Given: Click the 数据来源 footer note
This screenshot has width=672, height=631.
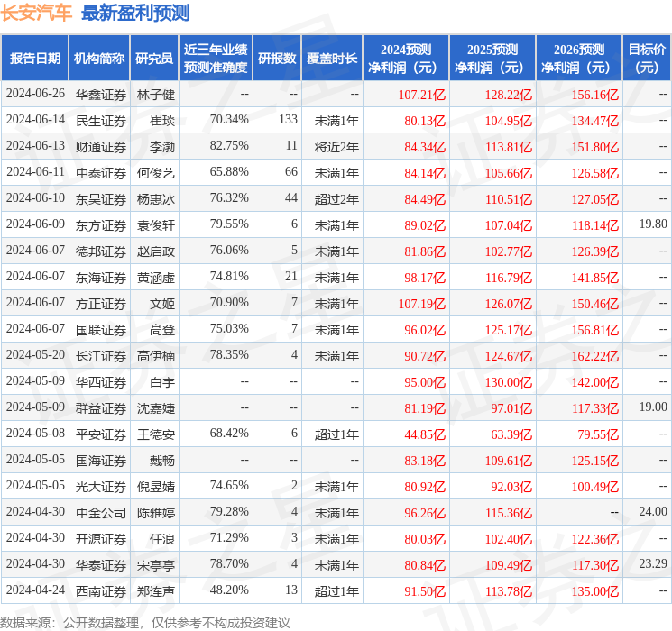Looking at the screenshot, I should click(145, 623).
